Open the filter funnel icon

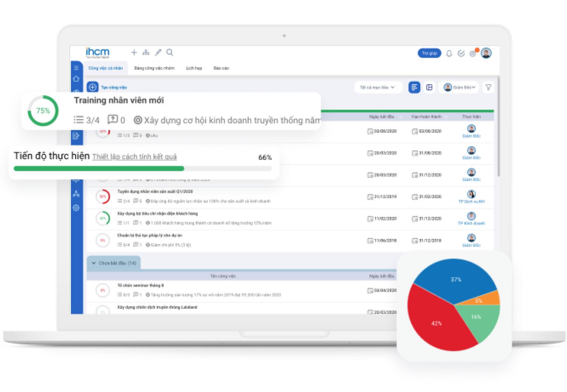488,87
